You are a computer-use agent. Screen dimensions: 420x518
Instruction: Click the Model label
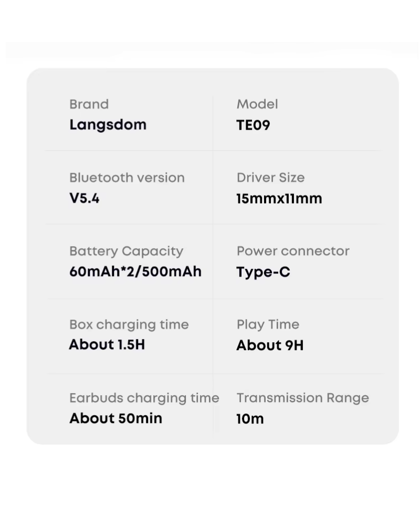(257, 104)
